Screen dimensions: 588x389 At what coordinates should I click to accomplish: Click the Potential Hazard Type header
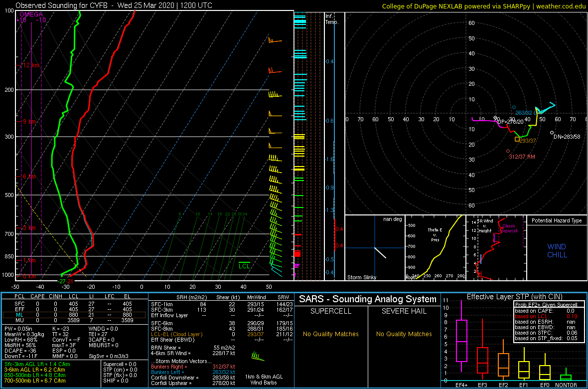(x=557, y=221)
